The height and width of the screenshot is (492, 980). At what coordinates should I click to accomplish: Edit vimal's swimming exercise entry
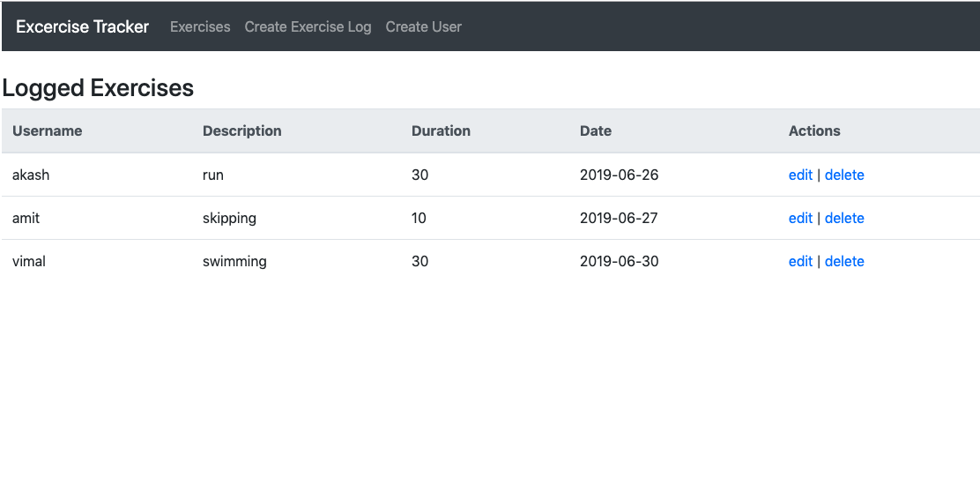click(800, 261)
